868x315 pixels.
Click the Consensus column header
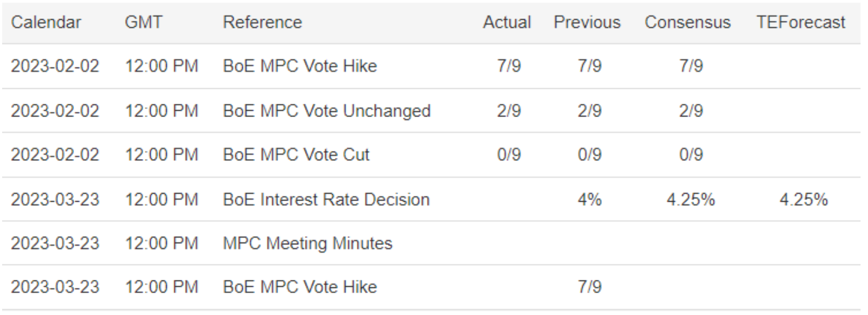pos(687,22)
